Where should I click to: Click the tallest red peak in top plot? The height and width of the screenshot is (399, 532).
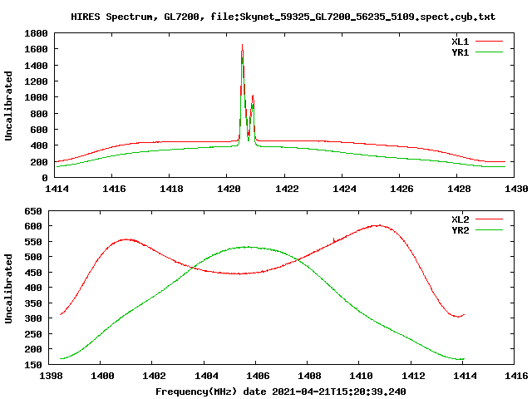pyautogui.click(x=242, y=47)
